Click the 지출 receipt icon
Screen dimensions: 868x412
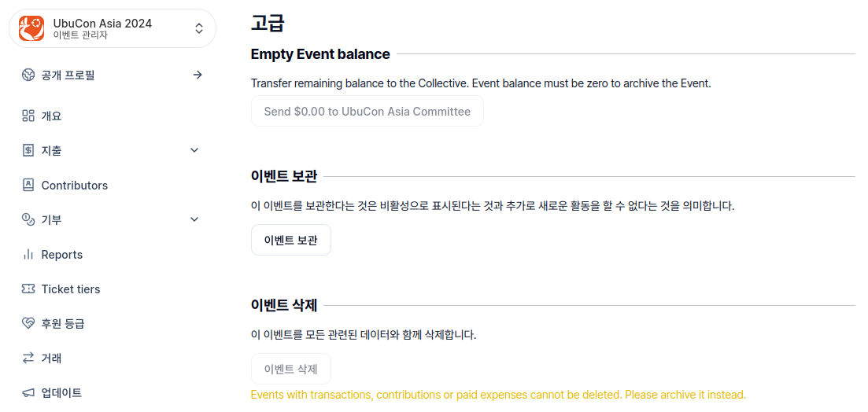(28, 151)
